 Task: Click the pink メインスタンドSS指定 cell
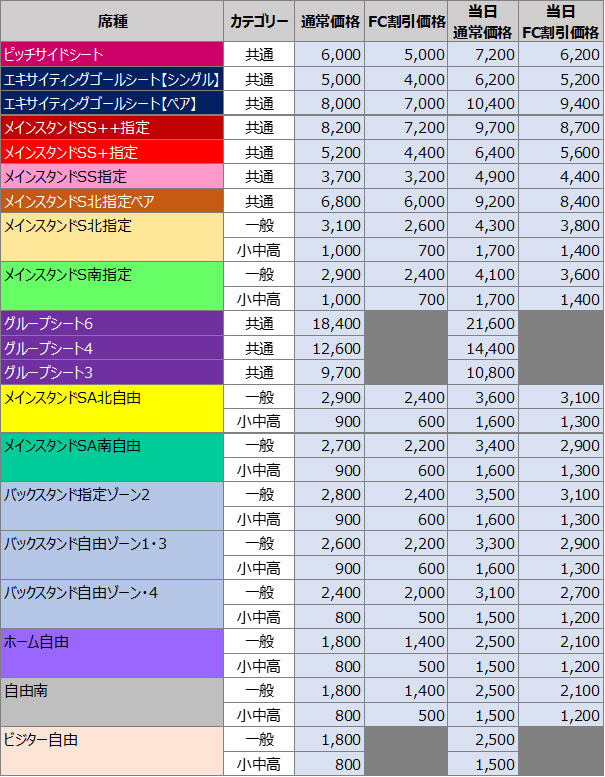(x=112, y=177)
